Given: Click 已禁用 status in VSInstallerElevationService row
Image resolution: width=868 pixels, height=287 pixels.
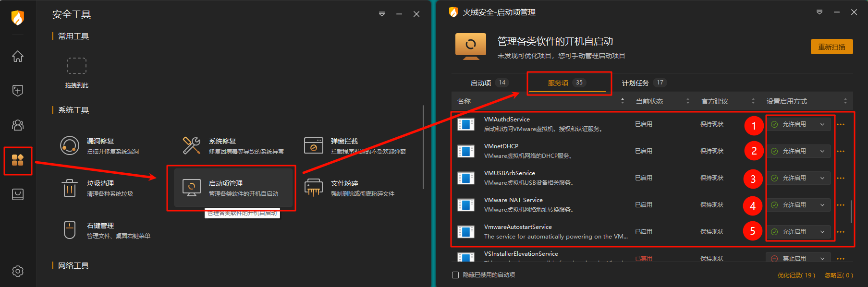Looking at the screenshot, I should click(x=644, y=259).
